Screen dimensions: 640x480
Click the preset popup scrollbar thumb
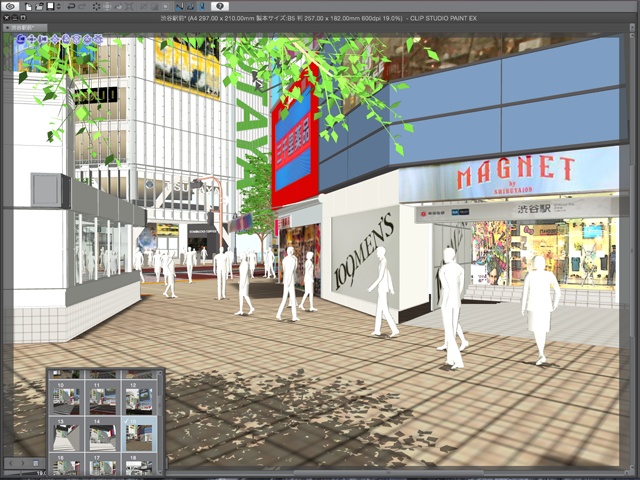click(161, 408)
